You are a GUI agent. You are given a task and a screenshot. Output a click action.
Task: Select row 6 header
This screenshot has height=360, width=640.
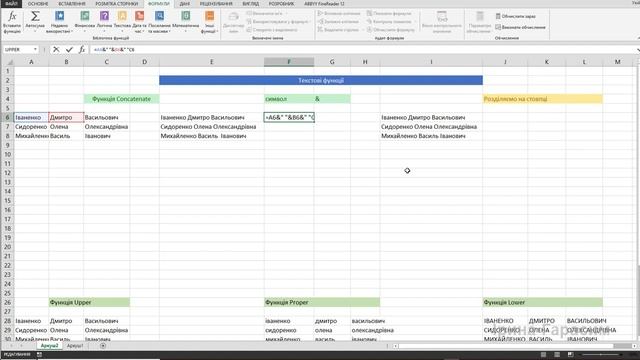(7, 118)
